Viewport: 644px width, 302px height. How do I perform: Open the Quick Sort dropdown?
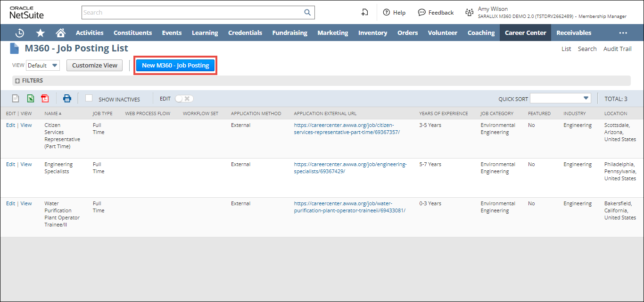click(x=560, y=98)
